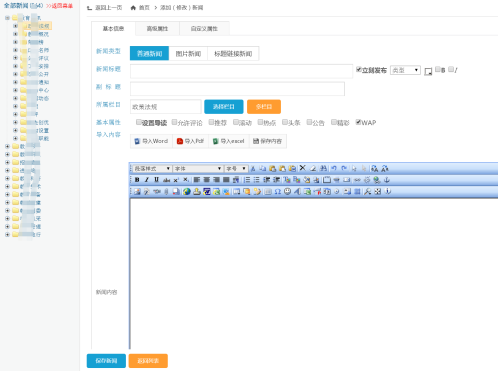Click the anchor icon in the toolbar
The width and height of the screenshot is (499, 371).
tap(387, 180)
